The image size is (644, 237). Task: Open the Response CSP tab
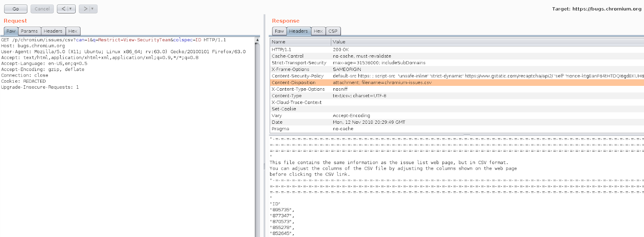tap(333, 31)
